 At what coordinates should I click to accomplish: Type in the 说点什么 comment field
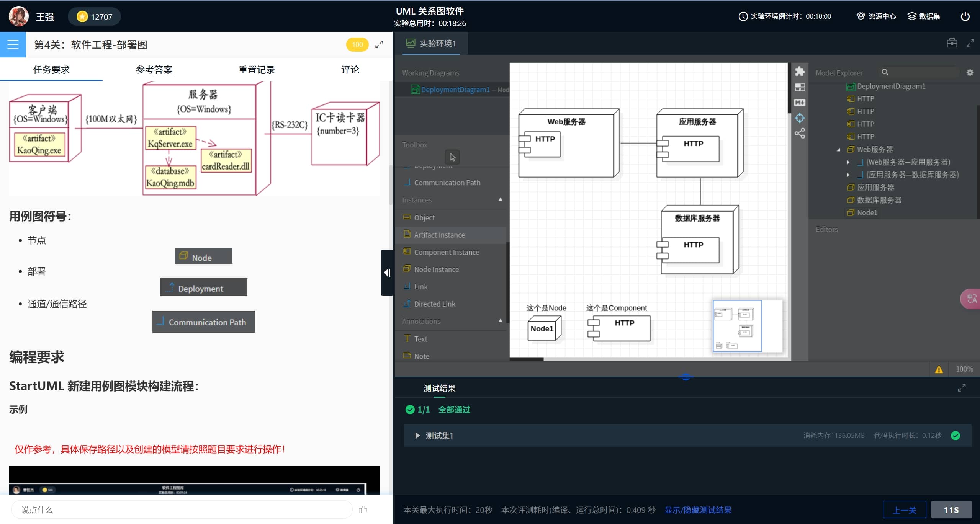182,509
